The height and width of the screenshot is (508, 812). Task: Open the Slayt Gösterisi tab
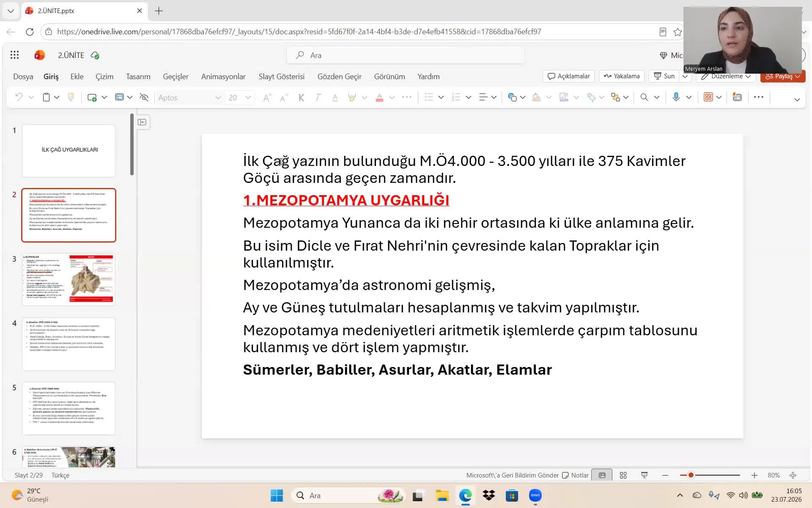282,77
